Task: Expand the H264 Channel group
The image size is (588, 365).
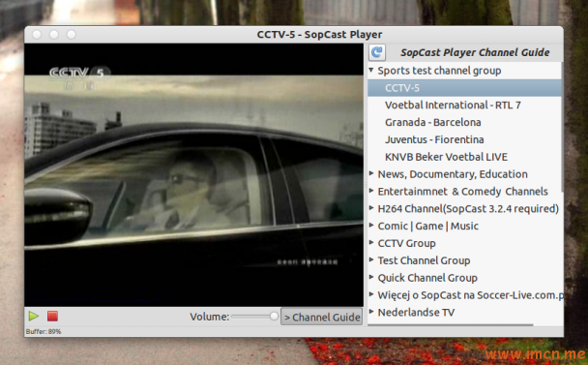Action: pos(370,208)
